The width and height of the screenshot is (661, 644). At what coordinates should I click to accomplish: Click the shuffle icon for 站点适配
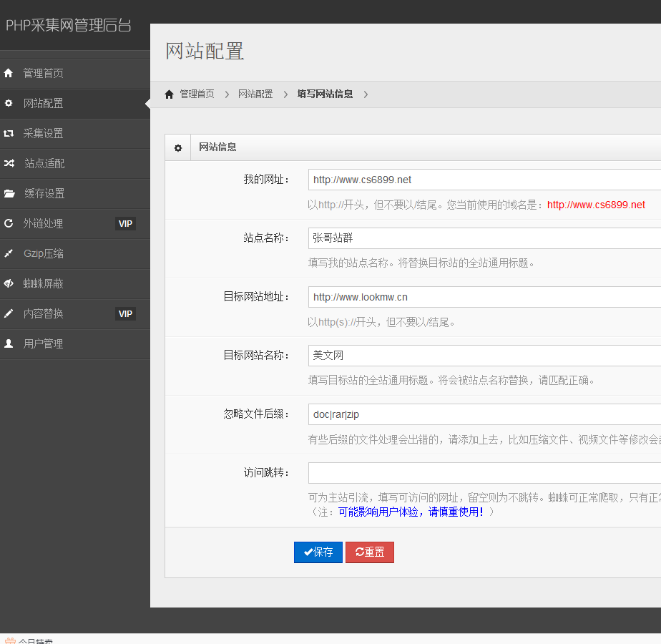tap(8, 163)
